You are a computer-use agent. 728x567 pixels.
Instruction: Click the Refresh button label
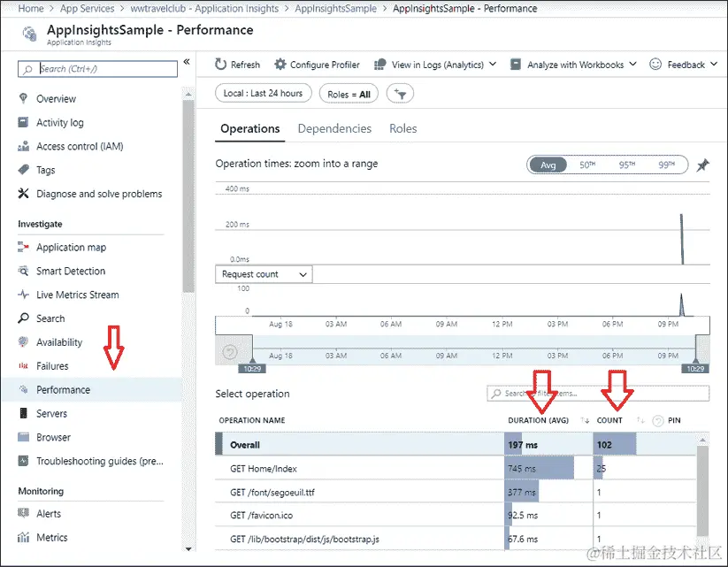[x=245, y=65]
